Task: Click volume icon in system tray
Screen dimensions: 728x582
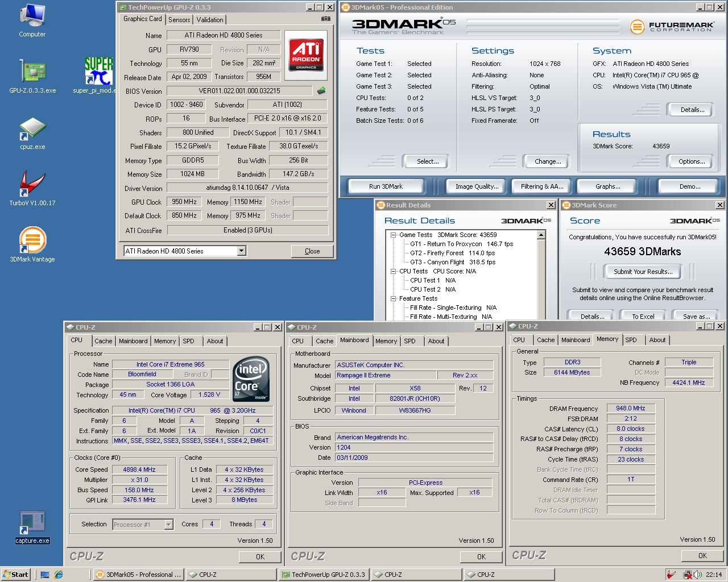Action: pos(697,575)
